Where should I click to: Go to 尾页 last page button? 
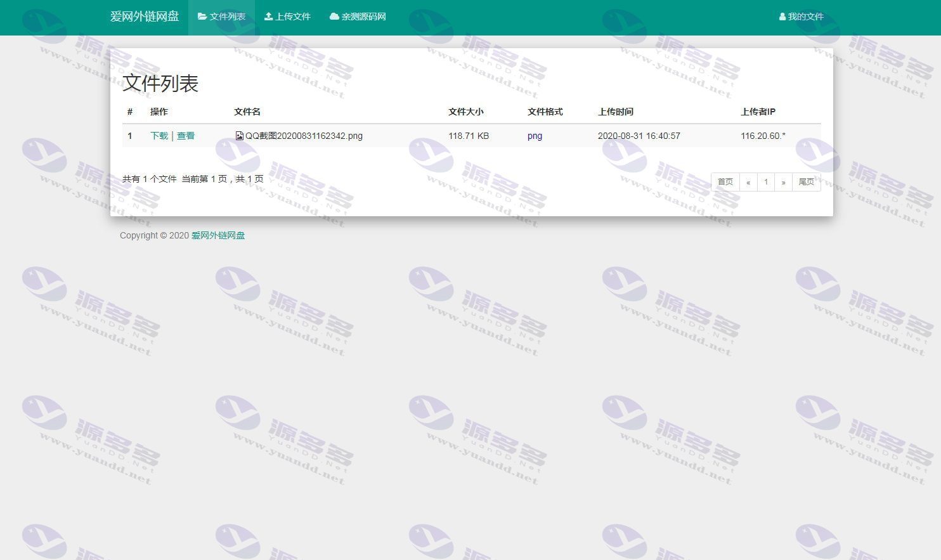pyautogui.click(x=807, y=182)
